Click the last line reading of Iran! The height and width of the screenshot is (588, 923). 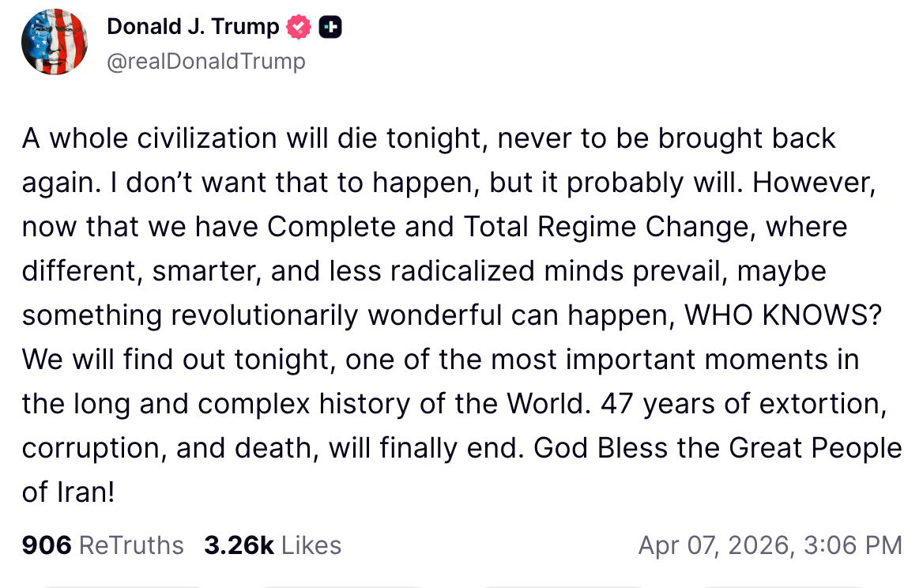click(x=68, y=492)
